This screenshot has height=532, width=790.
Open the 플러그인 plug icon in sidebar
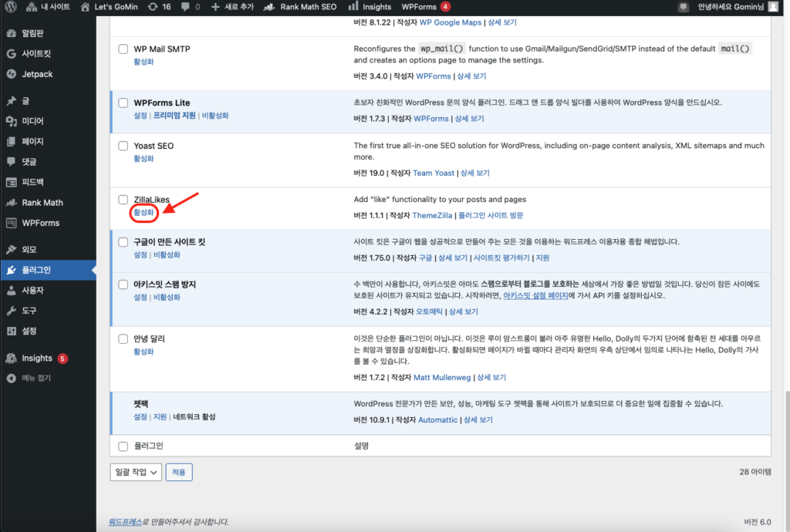pos(11,271)
